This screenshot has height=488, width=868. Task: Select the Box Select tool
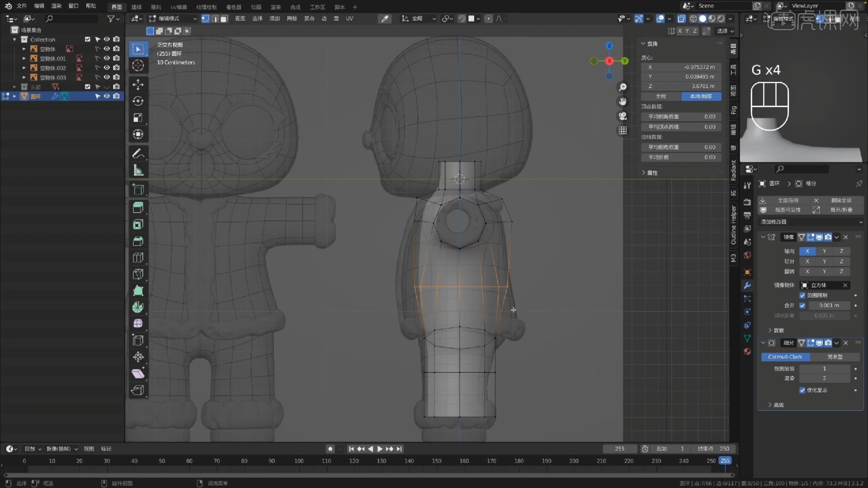(138, 49)
